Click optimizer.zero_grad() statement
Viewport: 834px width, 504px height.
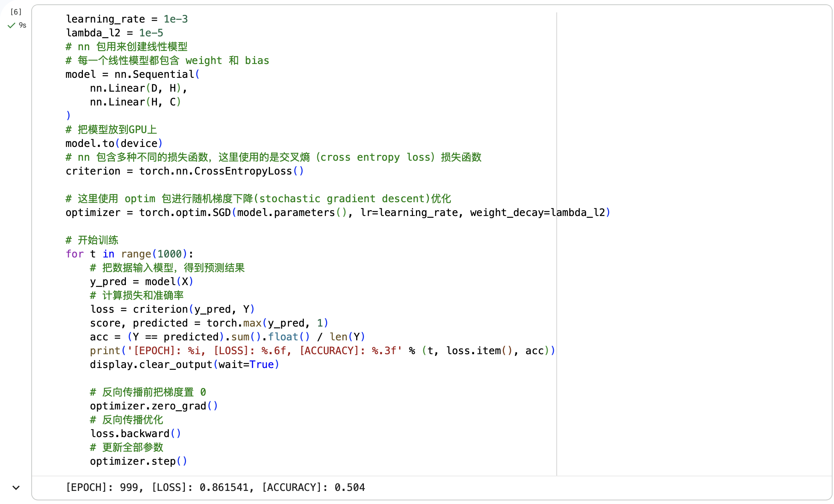(154, 406)
